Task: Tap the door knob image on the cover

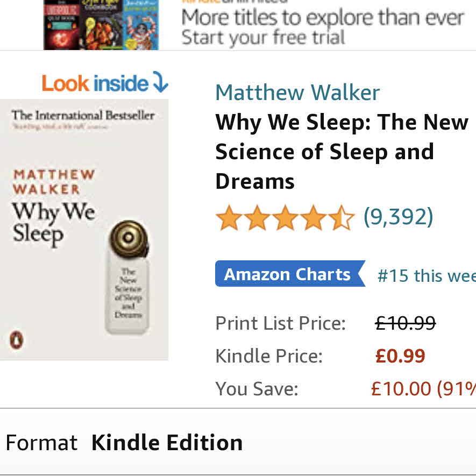Action: [x=129, y=238]
